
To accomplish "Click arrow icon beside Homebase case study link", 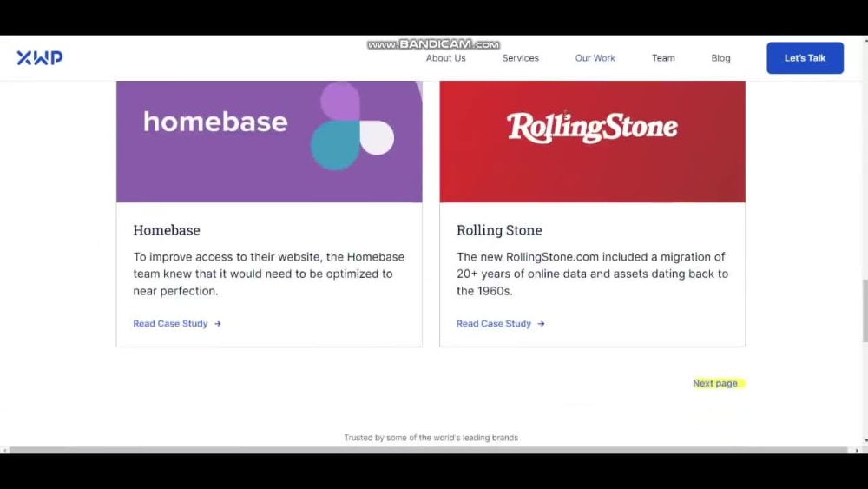I will tap(218, 324).
